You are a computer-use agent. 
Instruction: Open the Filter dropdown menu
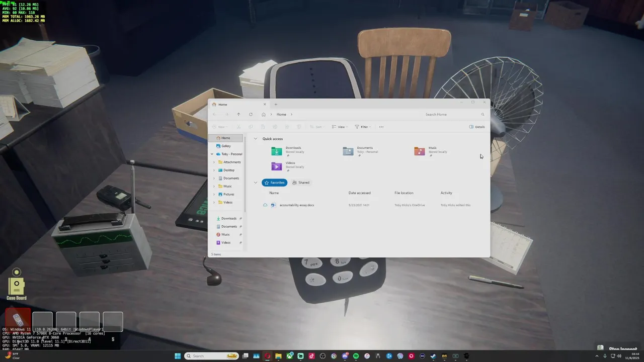(363, 127)
